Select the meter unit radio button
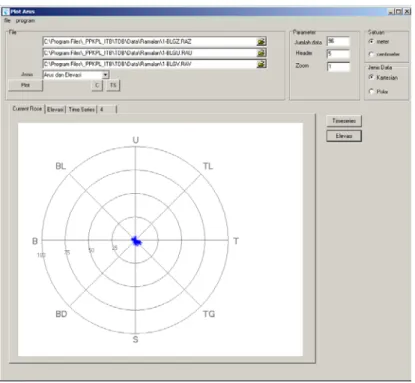The image size is (415, 383). (371, 42)
